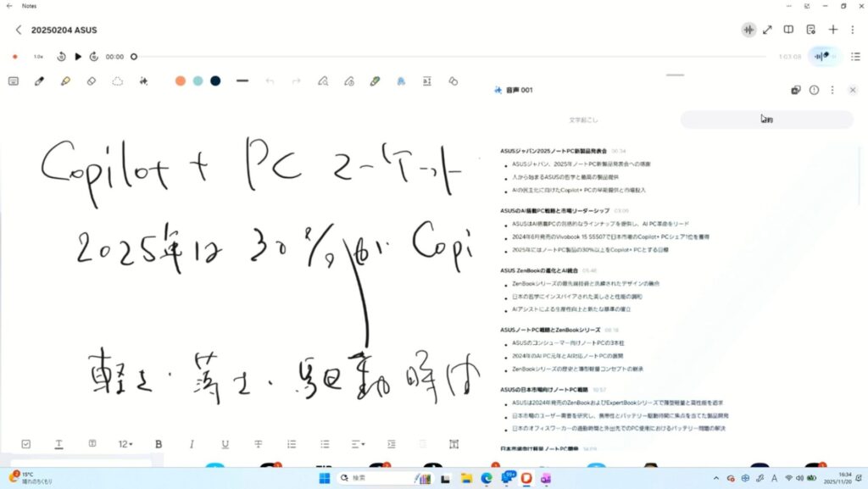Screen dimensions: 868x489
Task: Insert a checkbox in the note
Action: [x=25, y=444]
